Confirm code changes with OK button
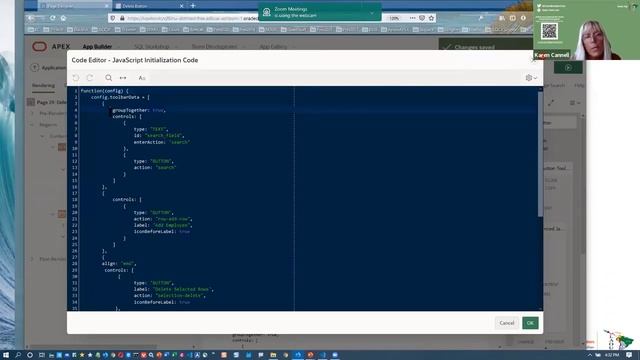The height and width of the screenshot is (360, 640). (x=530, y=323)
